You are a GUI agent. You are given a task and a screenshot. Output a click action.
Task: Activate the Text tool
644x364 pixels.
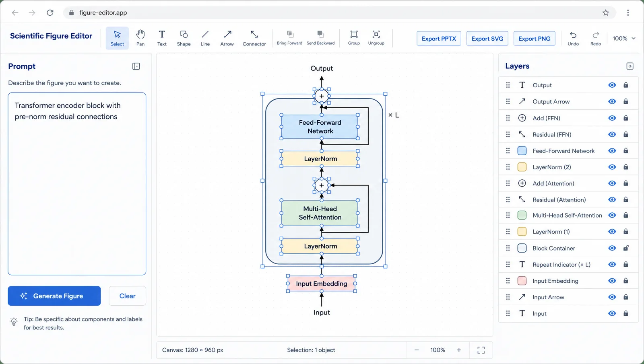[x=162, y=38]
